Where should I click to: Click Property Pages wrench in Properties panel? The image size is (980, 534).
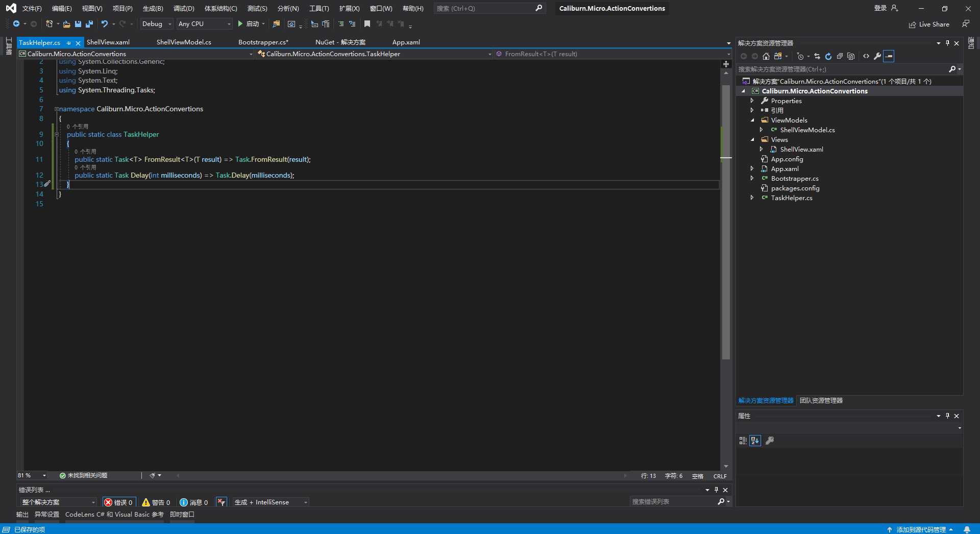coord(770,441)
